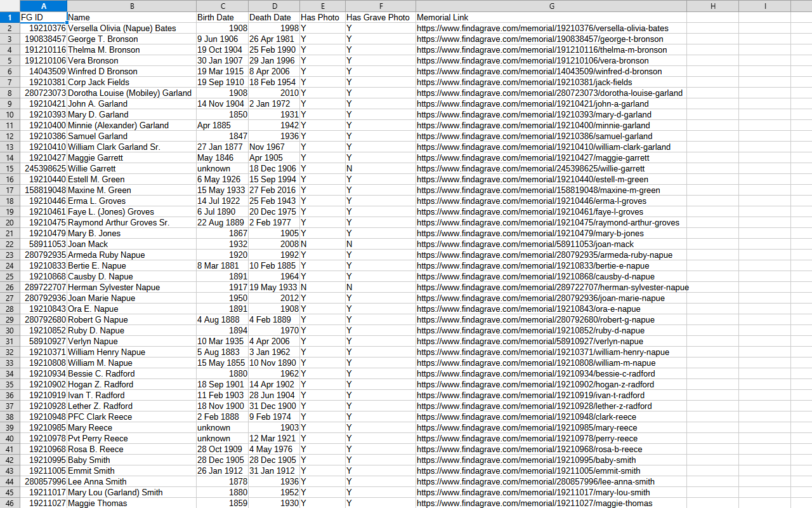Select row 46 via its row header
Viewport: 812px width, 508px height.
pos(10,503)
